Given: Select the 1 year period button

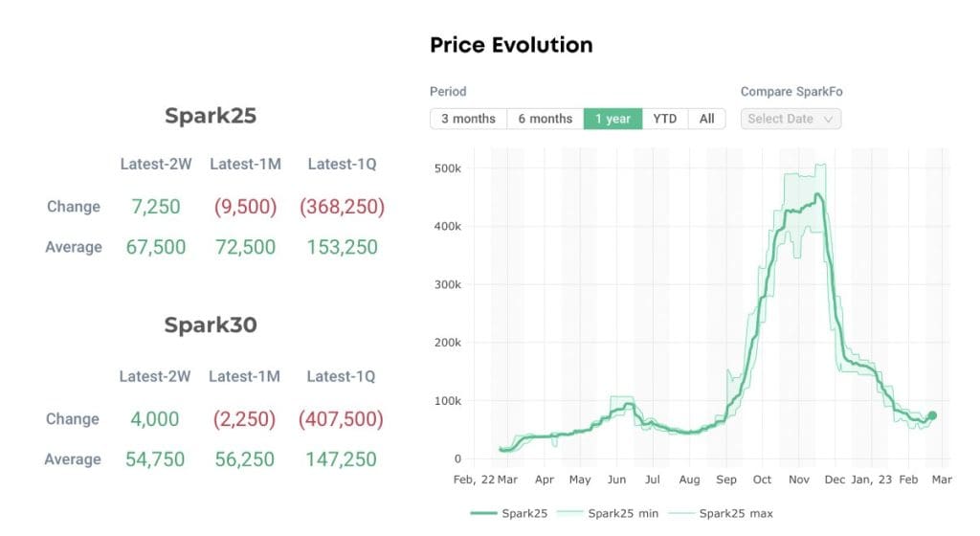Looking at the screenshot, I should [x=612, y=119].
